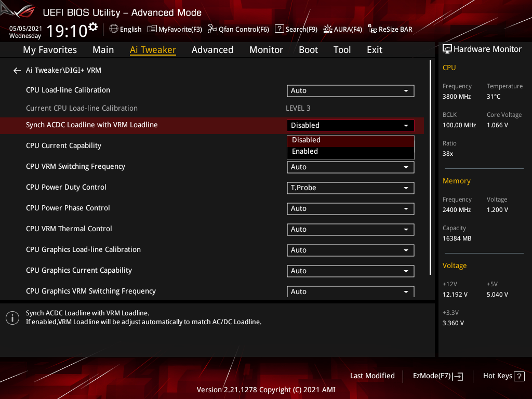Click the 31°C temperature value

494,97
